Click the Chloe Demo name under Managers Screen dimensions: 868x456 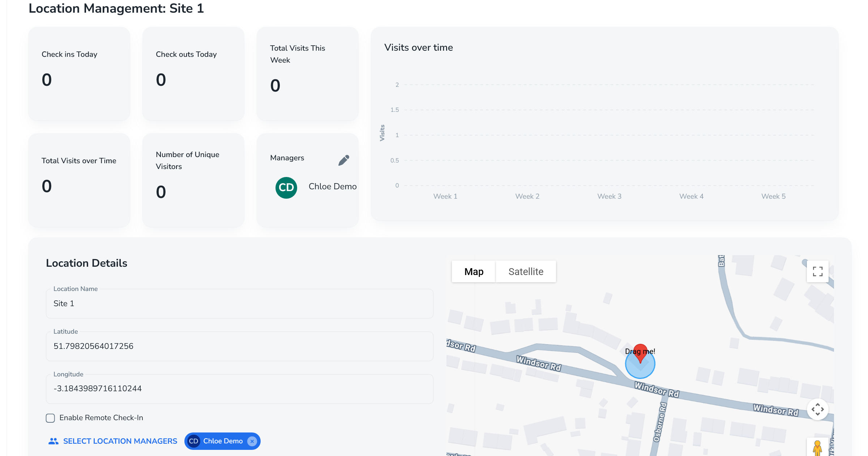[332, 186]
